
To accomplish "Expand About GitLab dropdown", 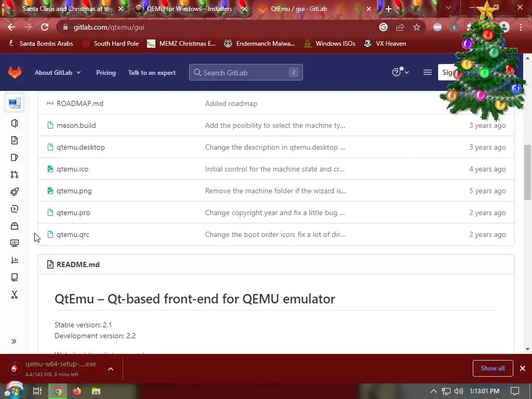I will click(x=58, y=73).
